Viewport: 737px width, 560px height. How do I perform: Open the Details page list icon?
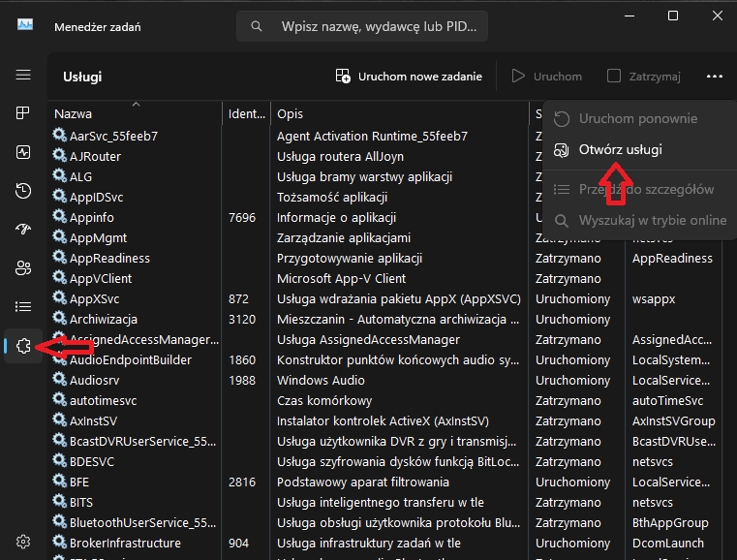pyautogui.click(x=23, y=307)
